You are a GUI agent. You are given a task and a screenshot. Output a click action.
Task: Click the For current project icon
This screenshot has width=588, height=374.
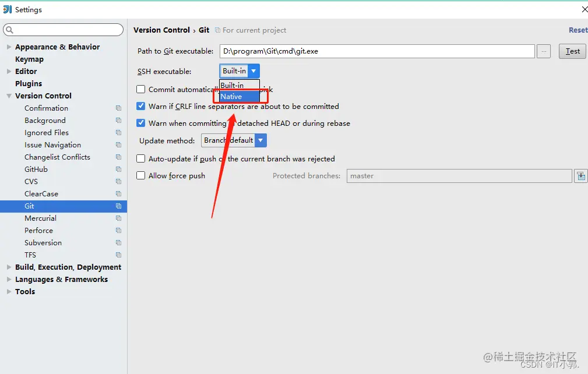pyautogui.click(x=217, y=30)
